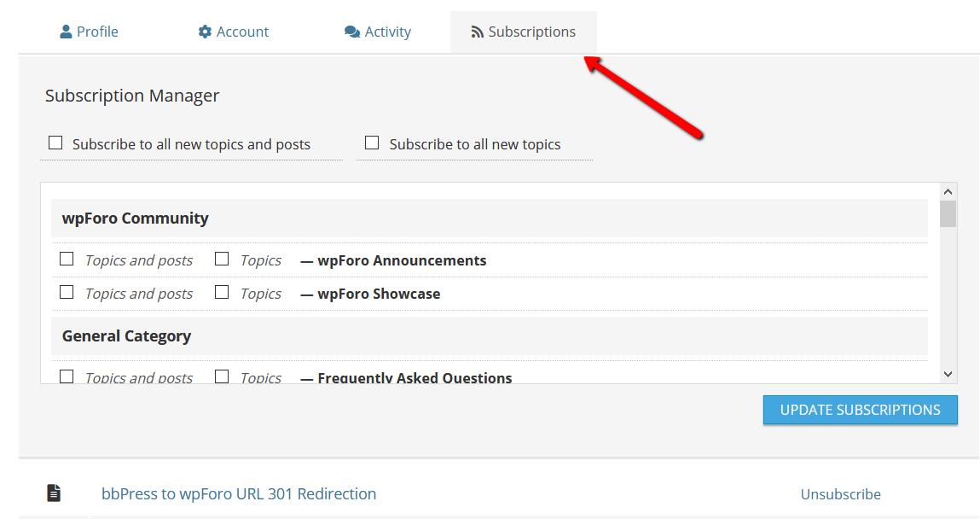Click the document icon beside bbPress topic
Image resolution: width=980 pixels, height=519 pixels.
click(x=54, y=493)
